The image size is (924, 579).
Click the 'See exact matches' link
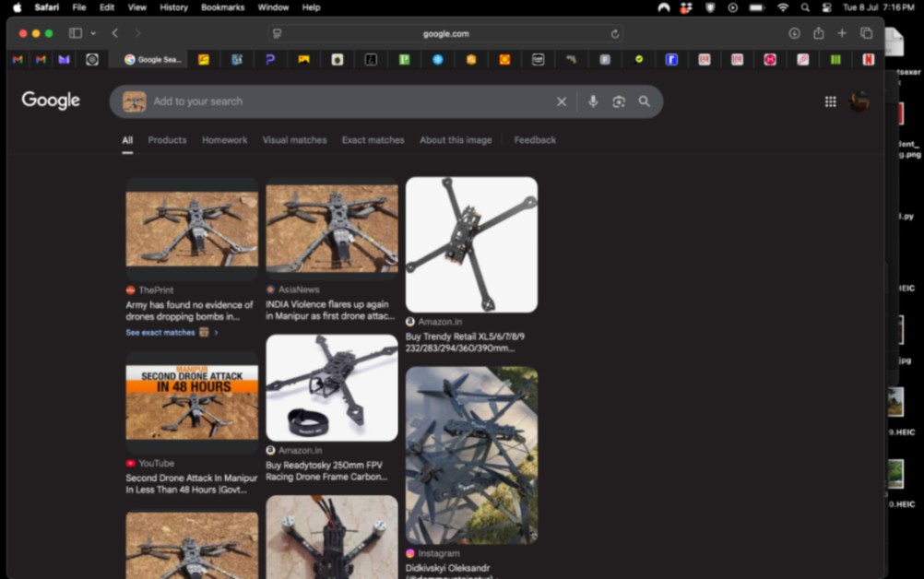160,332
